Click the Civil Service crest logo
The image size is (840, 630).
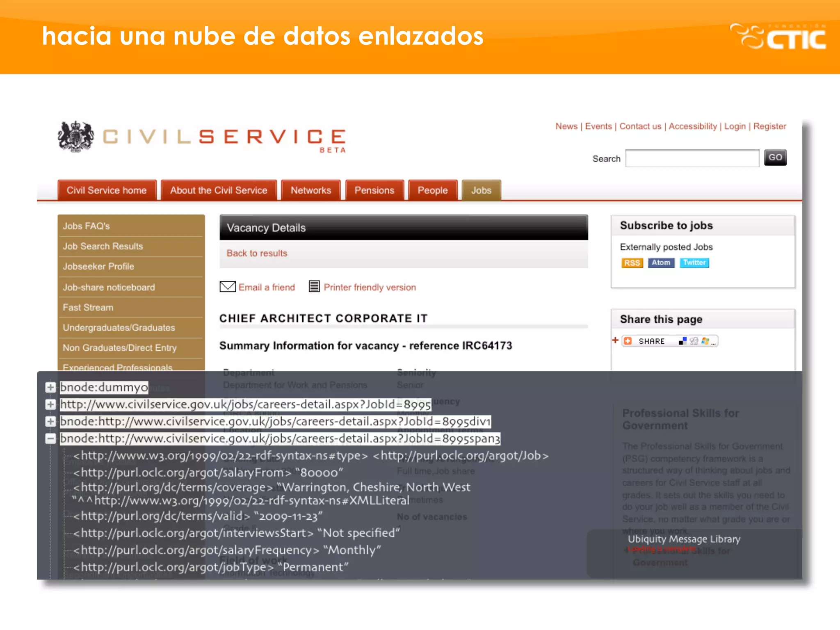[x=76, y=137]
